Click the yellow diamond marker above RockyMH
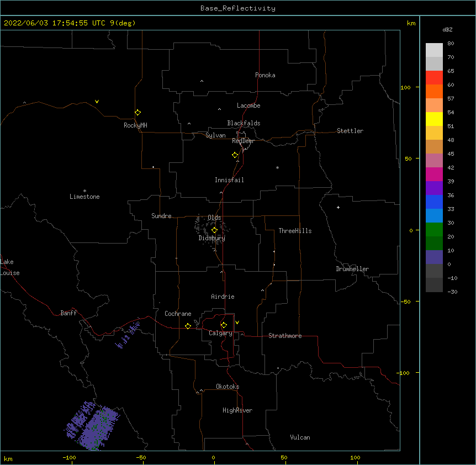Viewport: 476px width, 465px height. 137,113
